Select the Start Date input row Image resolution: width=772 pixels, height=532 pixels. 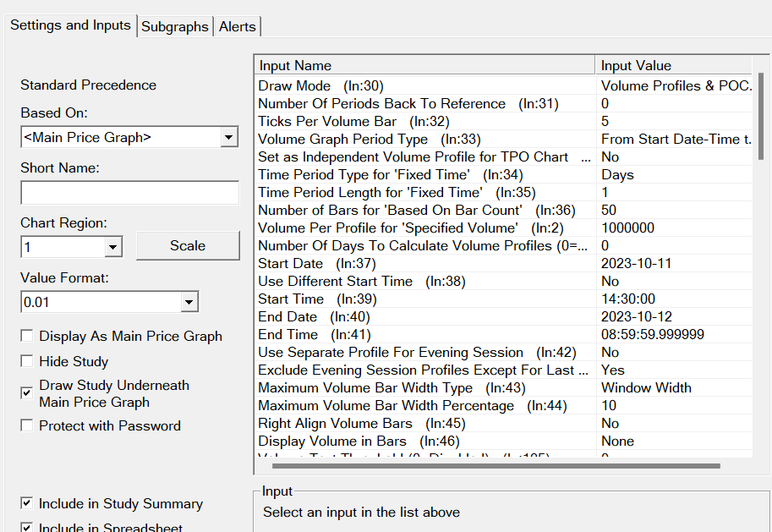point(424,263)
